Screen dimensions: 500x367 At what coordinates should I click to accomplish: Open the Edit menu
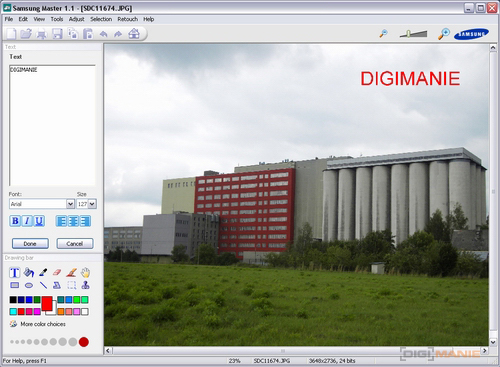tap(23, 19)
